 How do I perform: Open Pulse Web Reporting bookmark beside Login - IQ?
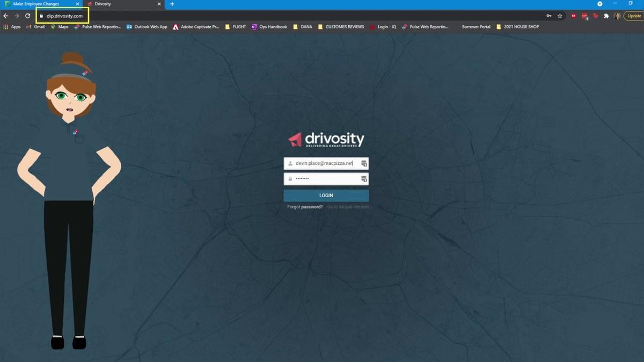pyautogui.click(x=425, y=27)
